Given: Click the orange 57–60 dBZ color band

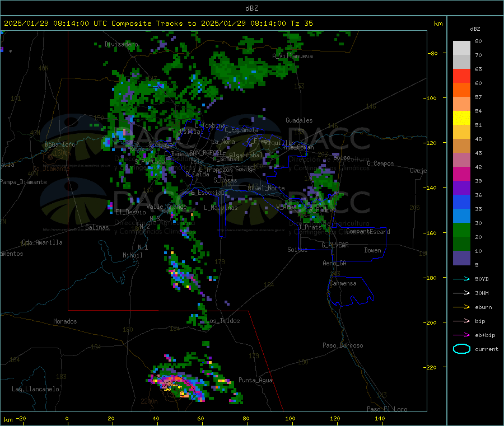Looking at the screenshot, I should pyautogui.click(x=461, y=90).
